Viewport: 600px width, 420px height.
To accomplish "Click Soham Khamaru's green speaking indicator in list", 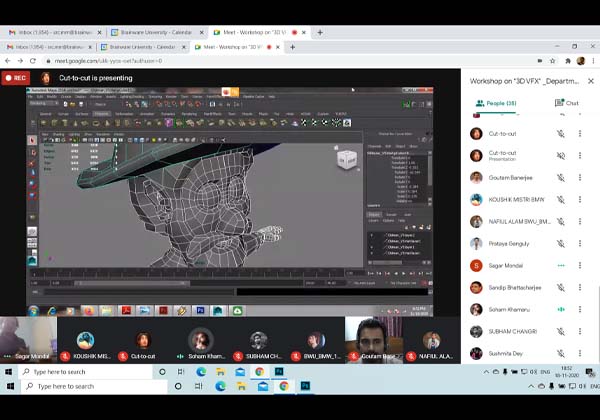I will pos(561,309).
